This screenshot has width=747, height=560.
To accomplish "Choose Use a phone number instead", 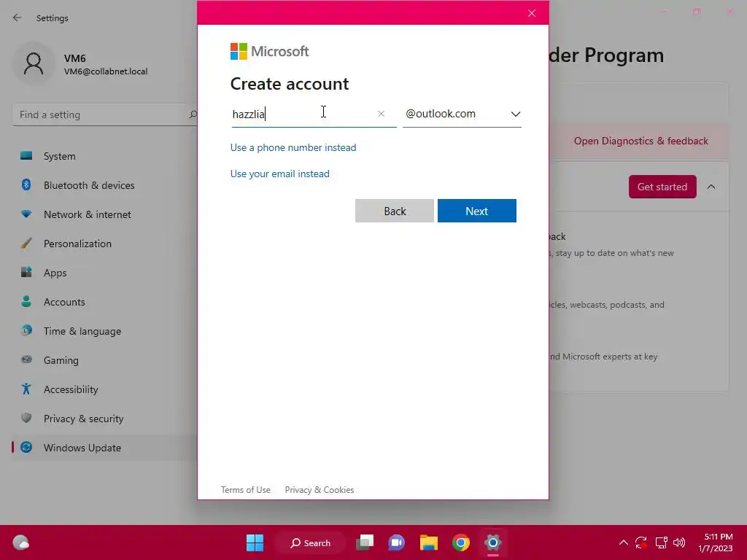I will pos(293,147).
